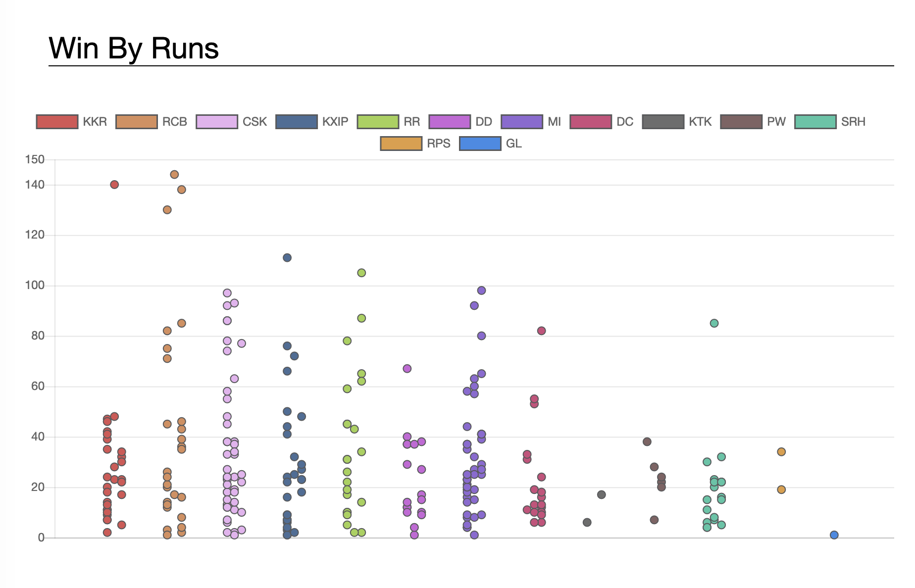Viewport: 915px width, 588px height.
Task: Toggle MI purple legend swatch
Action: (522, 122)
